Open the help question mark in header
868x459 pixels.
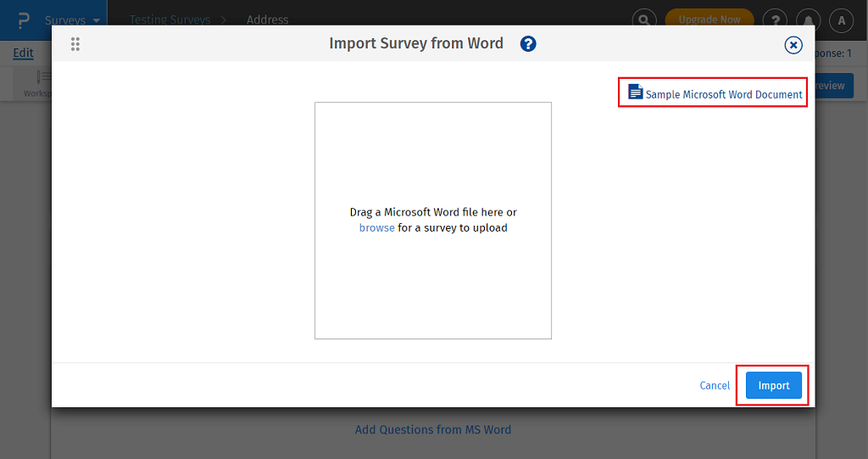[774, 20]
